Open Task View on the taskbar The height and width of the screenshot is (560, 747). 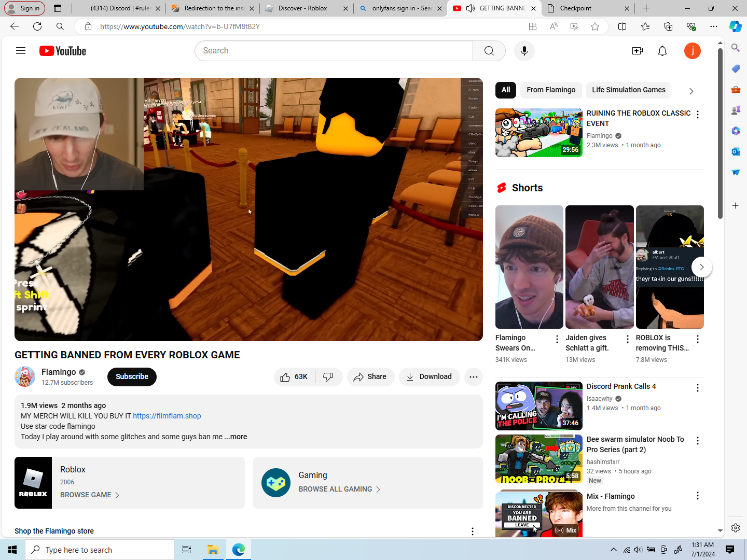pyautogui.click(x=187, y=550)
